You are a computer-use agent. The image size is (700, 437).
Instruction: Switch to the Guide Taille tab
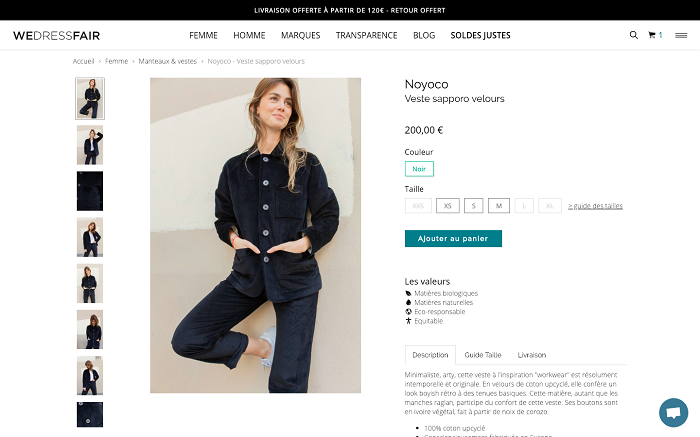[x=483, y=355]
